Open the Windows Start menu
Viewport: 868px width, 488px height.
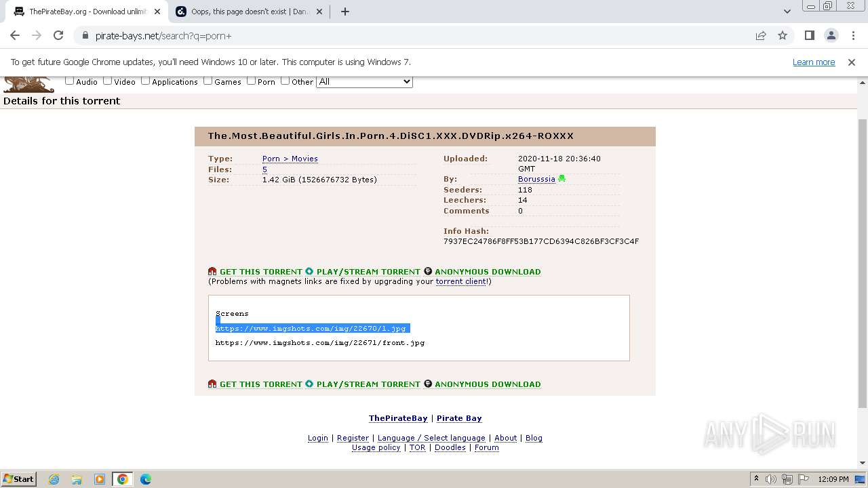click(x=19, y=479)
